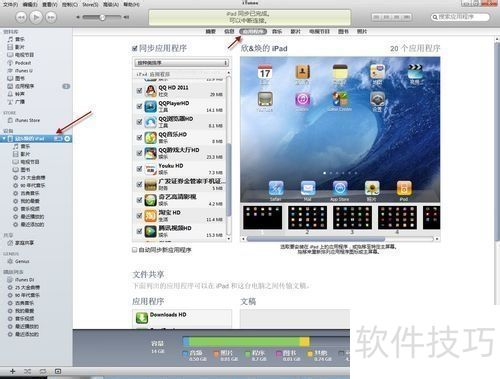Select home screen page 2 thumbnail
Viewport: 500px width, 379px height.
click(307, 218)
